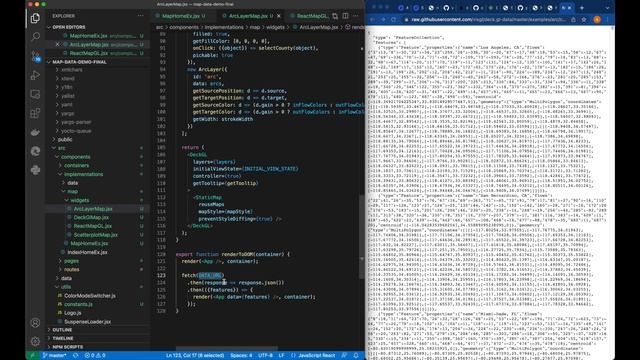
Task: Split the editor to the right
Action: pyautogui.click(x=346, y=16)
